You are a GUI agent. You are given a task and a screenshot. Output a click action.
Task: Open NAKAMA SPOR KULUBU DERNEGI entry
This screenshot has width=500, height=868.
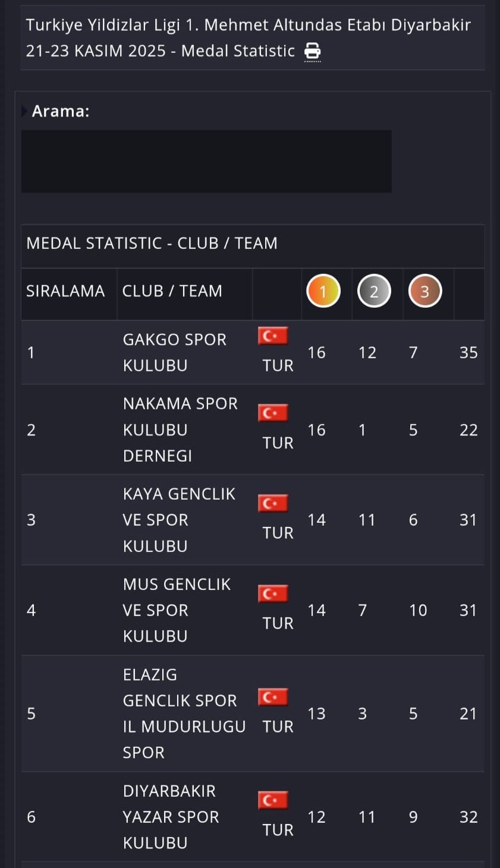point(180,430)
